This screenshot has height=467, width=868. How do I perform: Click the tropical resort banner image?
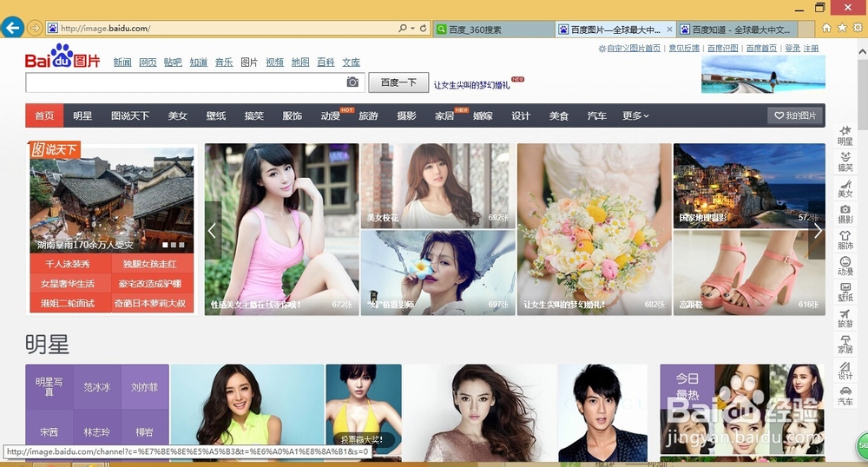pos(763,74)
